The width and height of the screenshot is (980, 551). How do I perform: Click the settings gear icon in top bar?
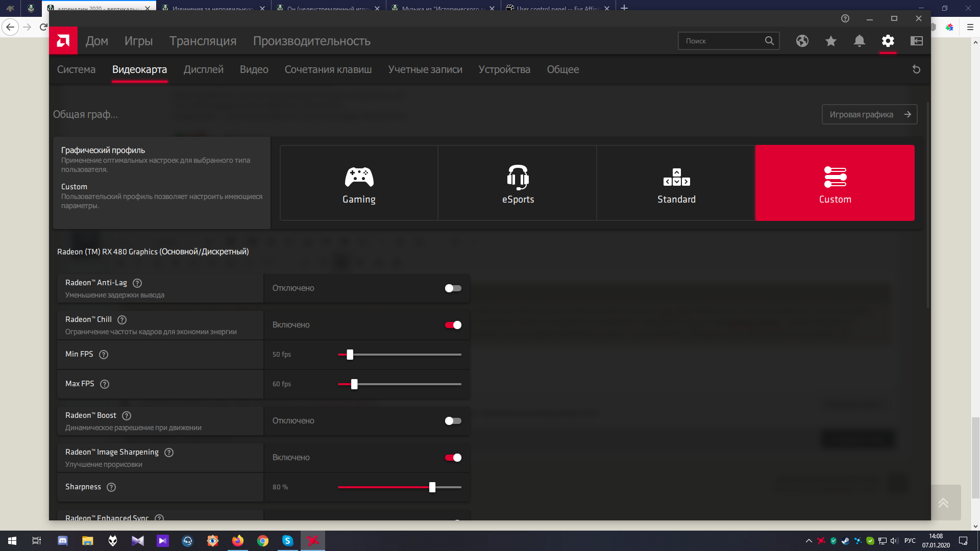pyautogui.click(x=889, y=40)
